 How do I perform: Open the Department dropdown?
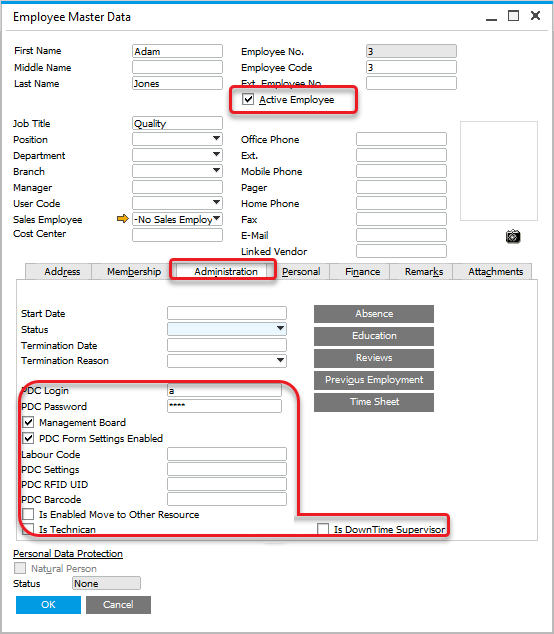pos(217,154)
